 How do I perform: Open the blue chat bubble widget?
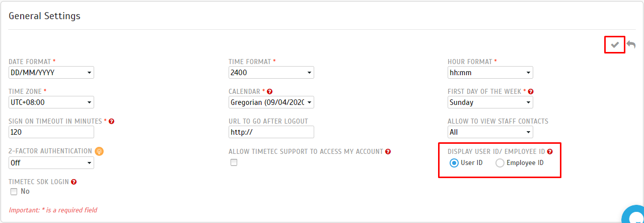tap(633, 214)
